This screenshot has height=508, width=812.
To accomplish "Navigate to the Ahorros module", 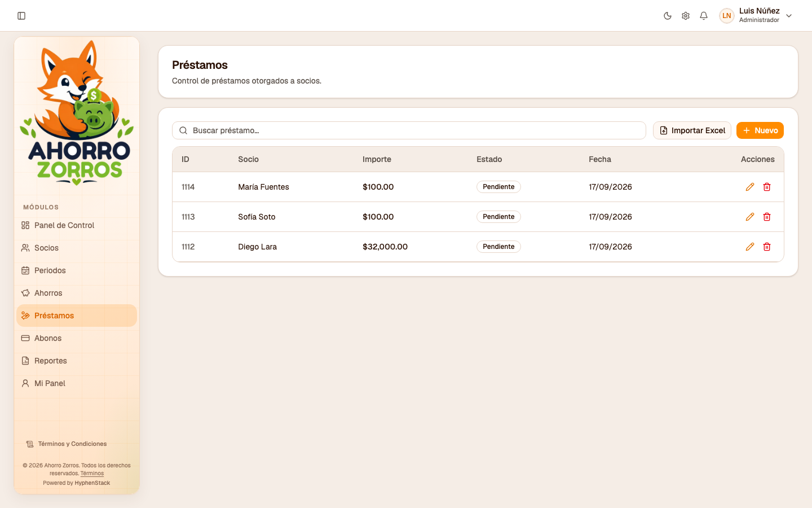I will pos(77,293).
